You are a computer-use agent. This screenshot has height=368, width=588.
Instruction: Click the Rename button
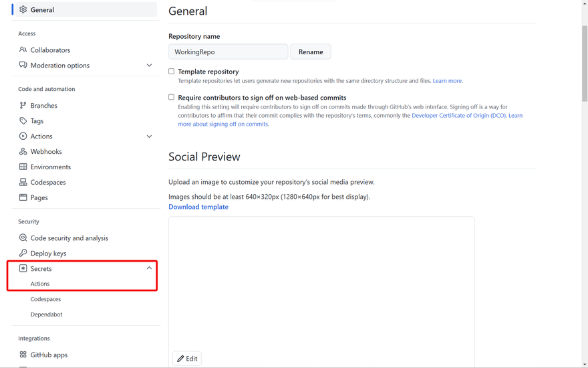[x=311, y=52]
